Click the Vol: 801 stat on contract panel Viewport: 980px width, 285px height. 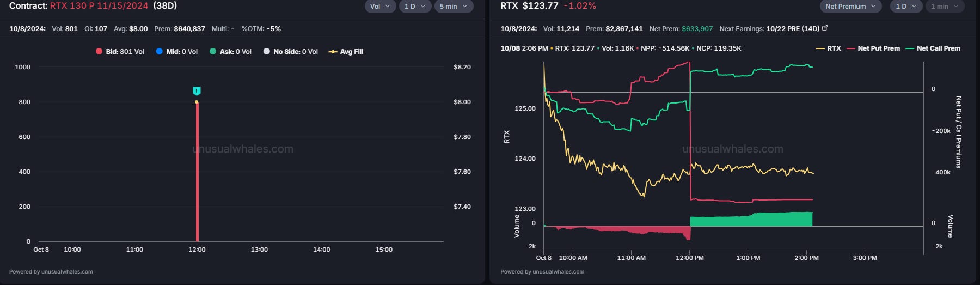click(x=65, y=28)
